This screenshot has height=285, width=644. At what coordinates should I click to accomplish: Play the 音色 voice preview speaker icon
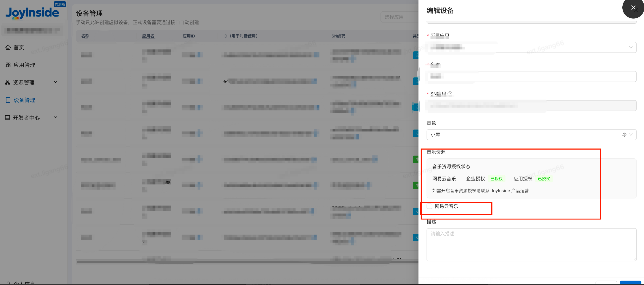(624, 135)
